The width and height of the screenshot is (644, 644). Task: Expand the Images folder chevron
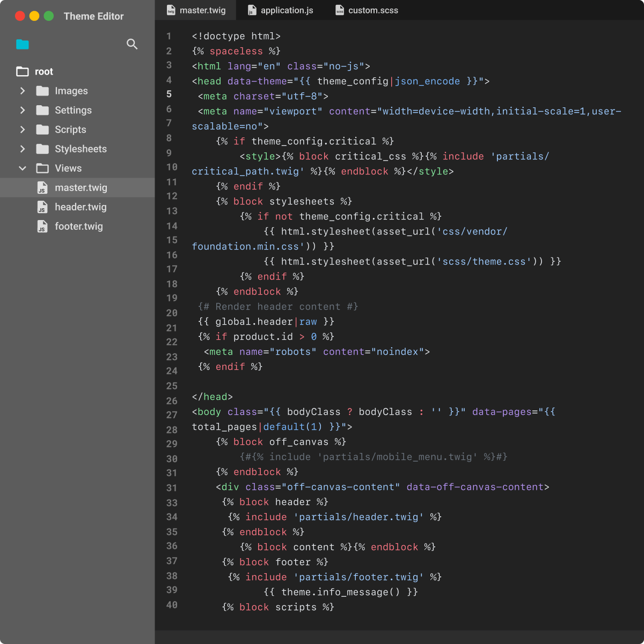coord(23,91)
